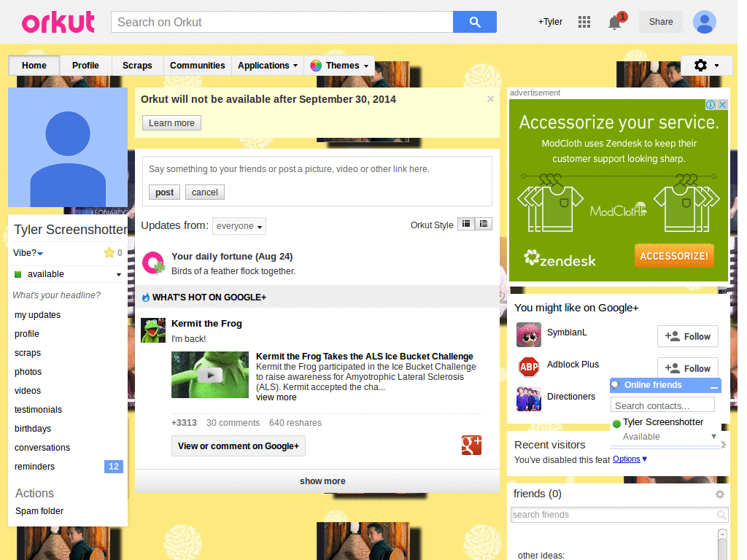Expand the Applications menu
The width and height of the screenshot is (747, 560).
pyautogui.click(x=268, y=66)
